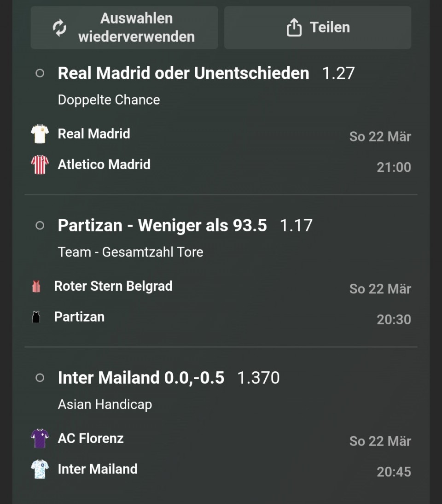Click the 1.370 odds value
The height and width of the screenshot is (504, 442).
pos(258,378)
